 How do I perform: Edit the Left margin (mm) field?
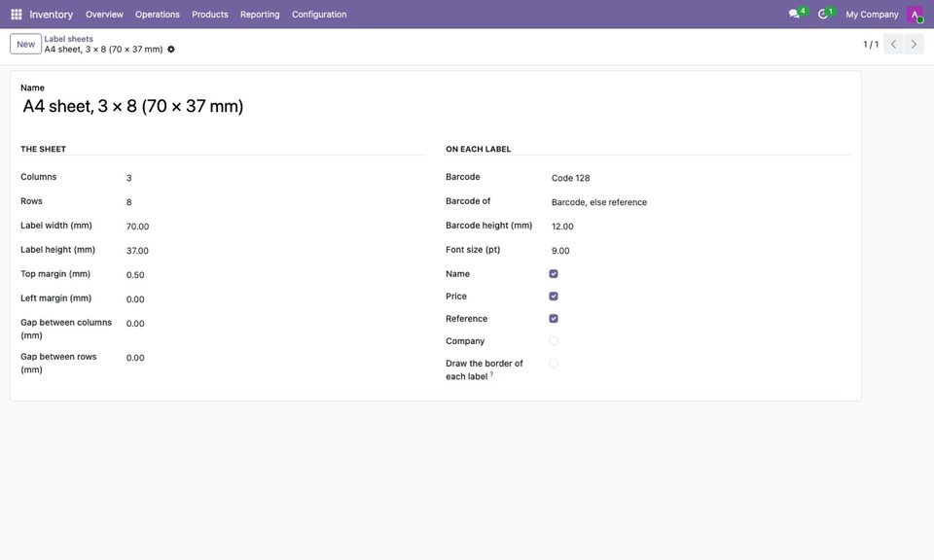(x=275, y=299)
